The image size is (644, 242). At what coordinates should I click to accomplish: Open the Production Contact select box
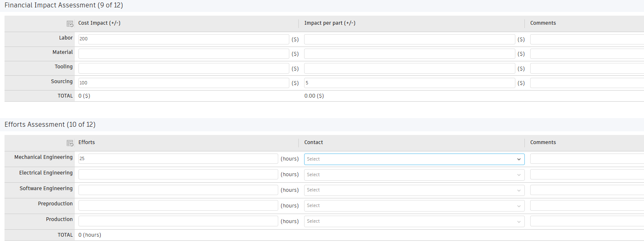point(414,221)
